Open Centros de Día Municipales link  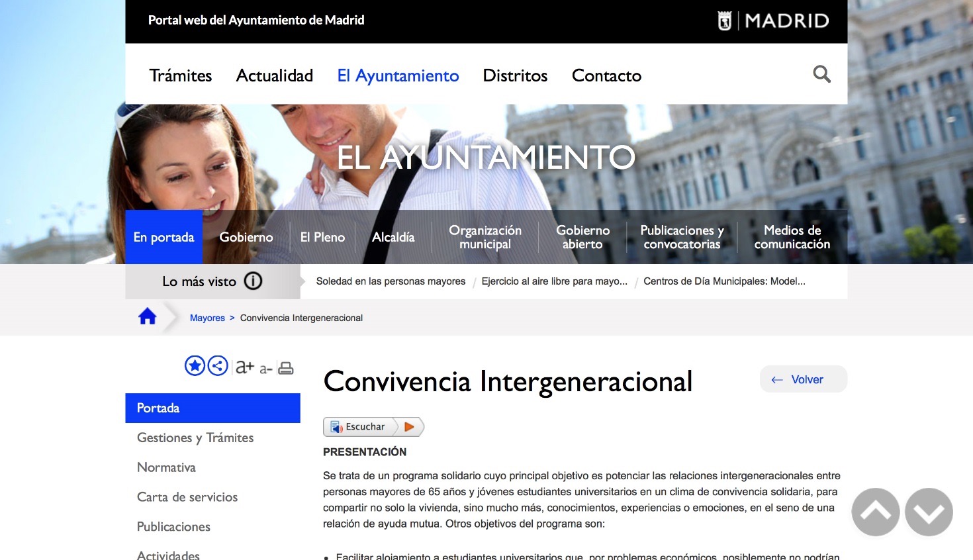click(724, 281)
